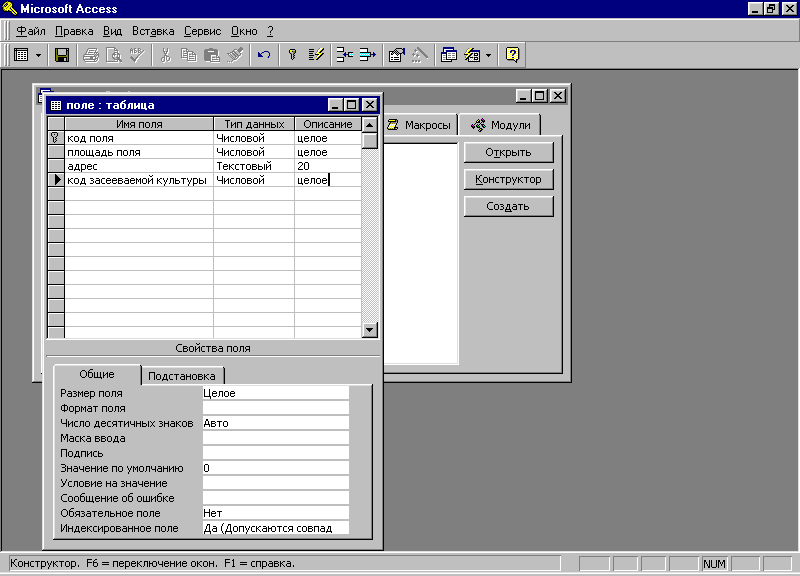Save the table with the floppy icon
This screenshot has height=576, width=800.
[62, 55]
